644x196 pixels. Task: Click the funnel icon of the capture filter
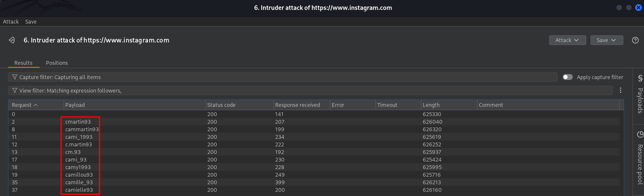(x=15, y=77)
